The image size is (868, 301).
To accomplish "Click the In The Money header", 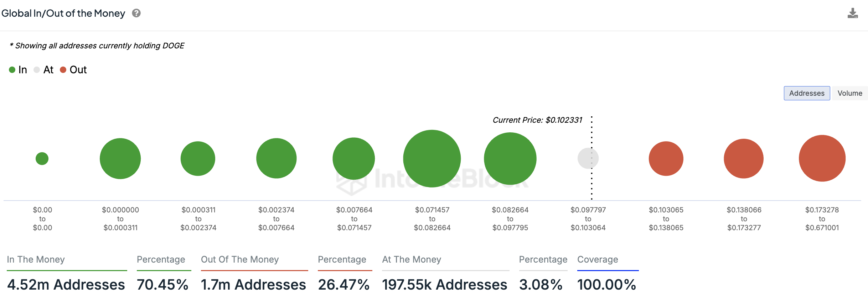I will coord(36,259).
